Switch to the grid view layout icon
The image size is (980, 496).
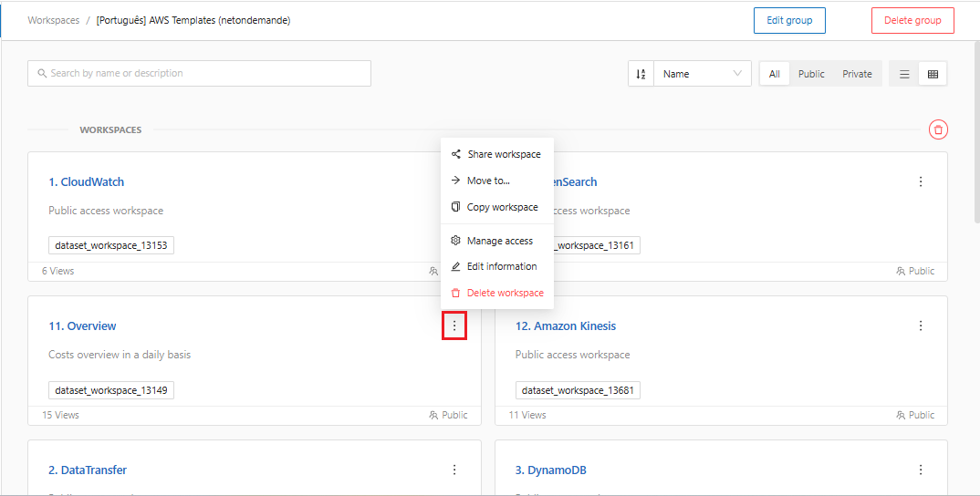coord(933,75)
